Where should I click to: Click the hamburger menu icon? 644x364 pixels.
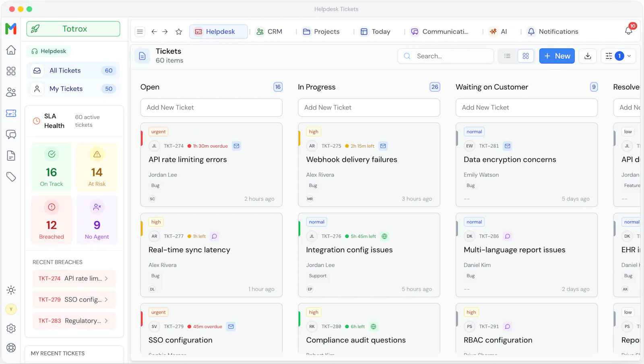[x=140, y=32]
